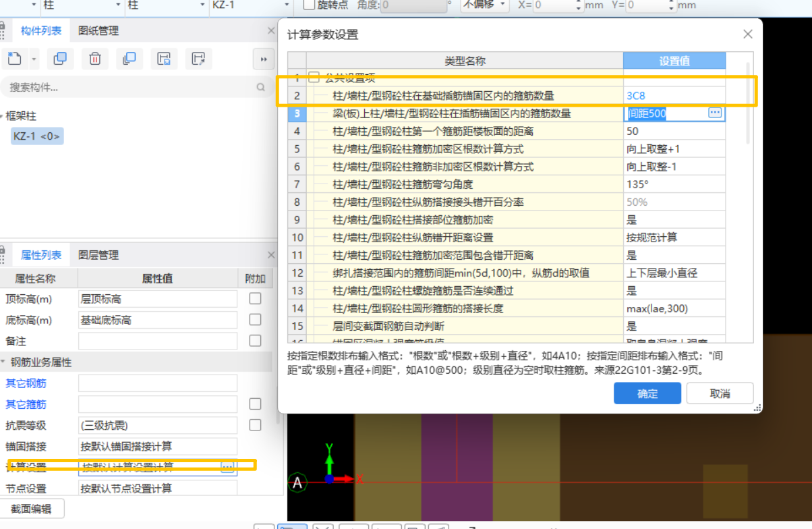Click the 层顶标高 value field
812x529 pixels.
click(x=158, y=299)
